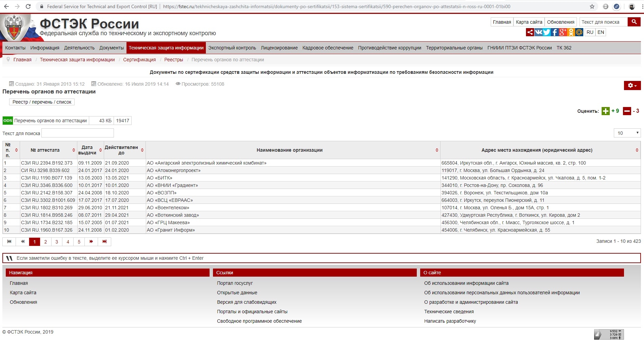The width and height of the screenshot is (644, 341).
Task: Open the Chrome profile avatar
Action: (631, 6)
